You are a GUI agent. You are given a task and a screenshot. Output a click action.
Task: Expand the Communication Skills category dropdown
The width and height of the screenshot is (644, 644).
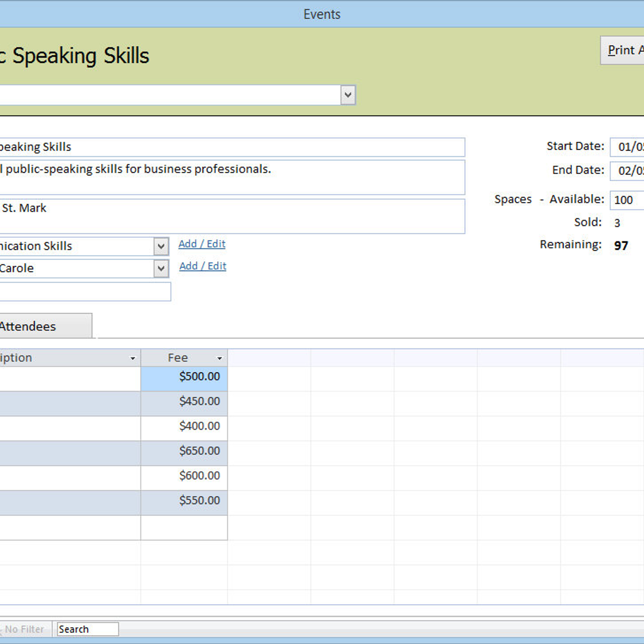pyautogui.click(x=161, y=246)
